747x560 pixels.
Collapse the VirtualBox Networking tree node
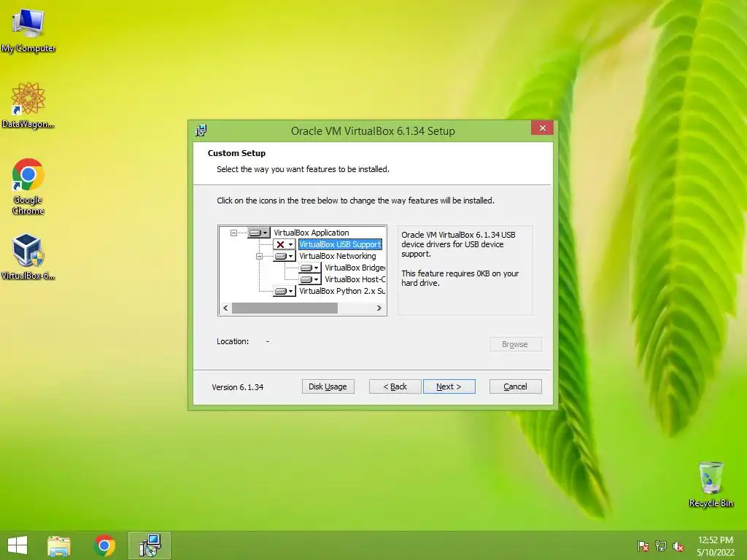259,256
